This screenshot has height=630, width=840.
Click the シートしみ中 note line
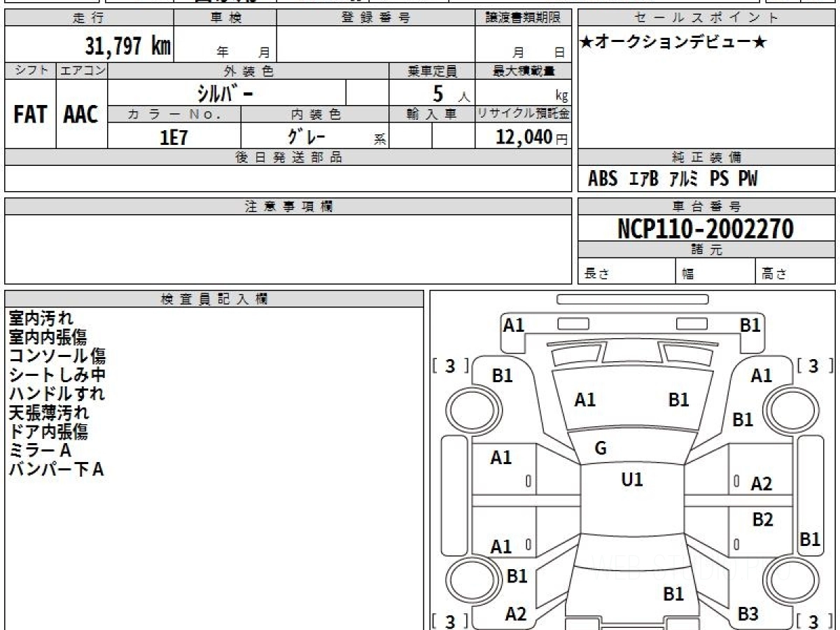[57, 375]
